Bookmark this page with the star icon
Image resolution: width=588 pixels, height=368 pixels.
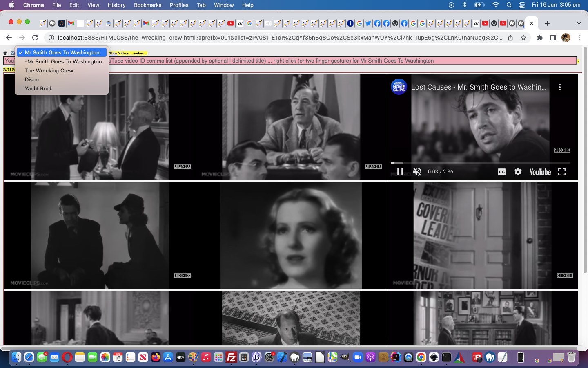tap(523, 38)
